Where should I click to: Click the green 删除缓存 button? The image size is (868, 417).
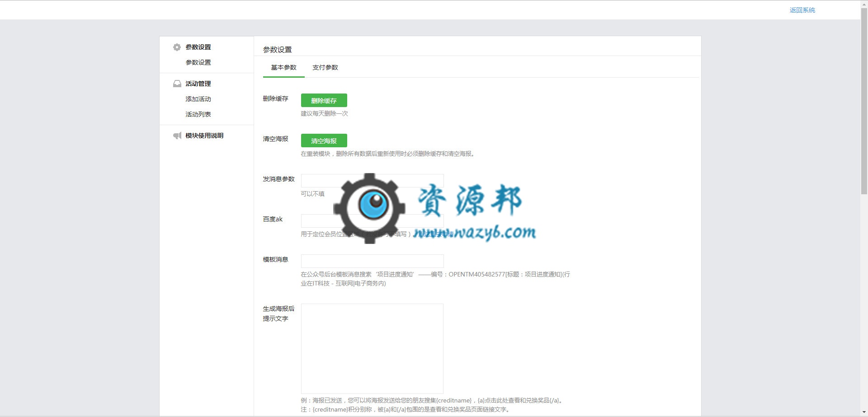324,100
